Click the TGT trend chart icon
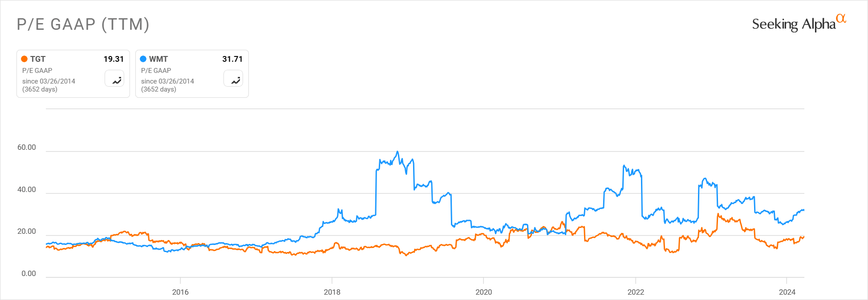 point(114,79)
